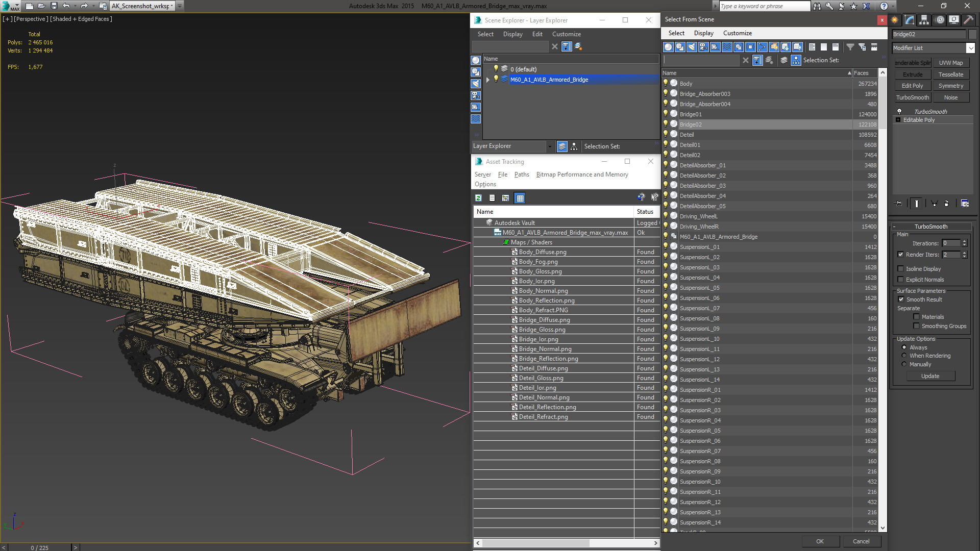This screenshot has width=980, height=551.
Task: Open the Motion panel tab
Action: [940, 20]
